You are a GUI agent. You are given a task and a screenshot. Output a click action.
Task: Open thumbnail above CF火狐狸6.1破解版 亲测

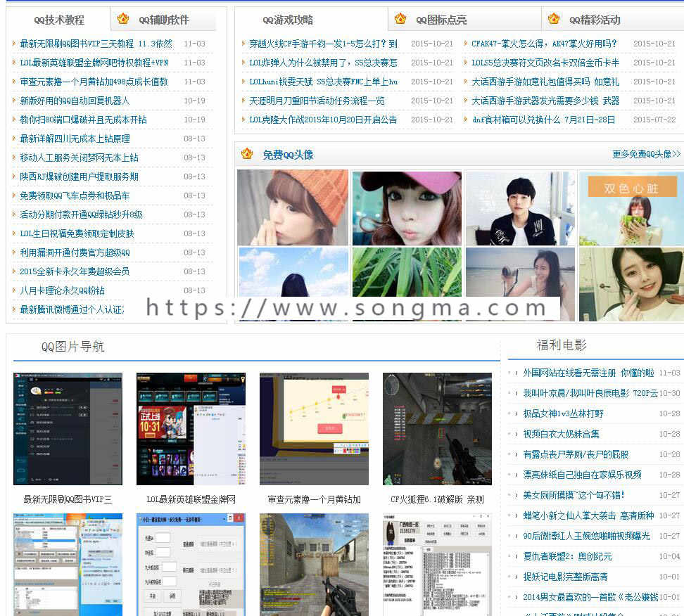(x=437, y=428)
